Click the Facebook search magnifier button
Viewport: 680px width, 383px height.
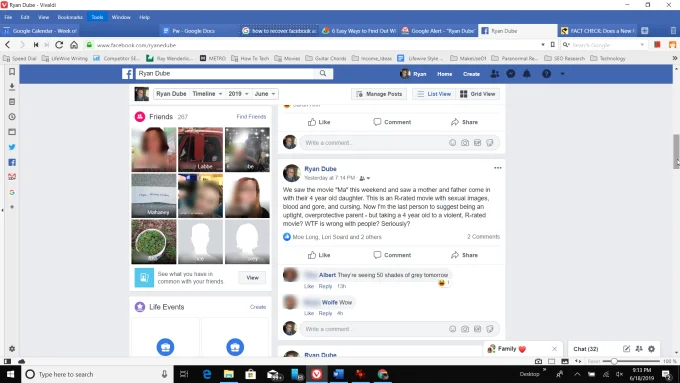pyautogui.click(x=323, y=73)
